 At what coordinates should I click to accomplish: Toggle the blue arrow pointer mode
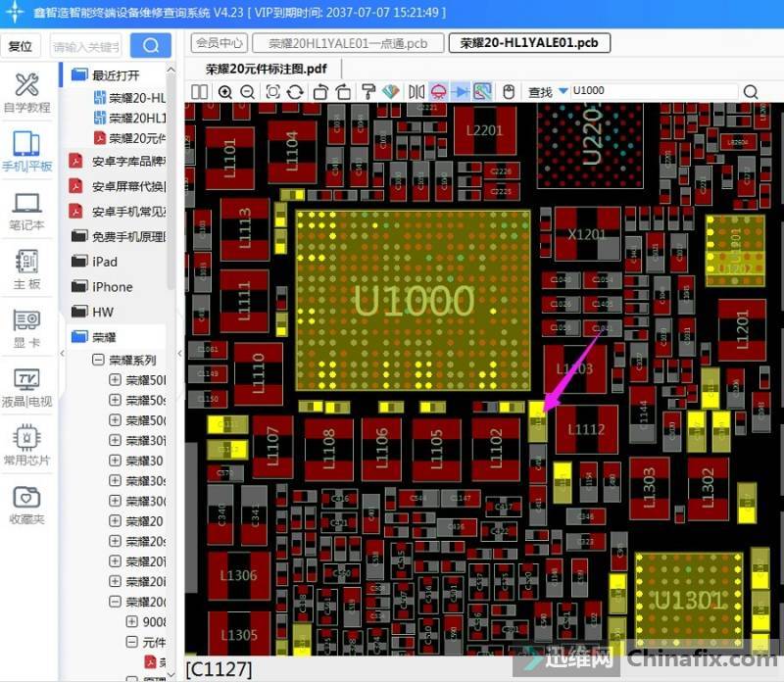pos(461,91)
